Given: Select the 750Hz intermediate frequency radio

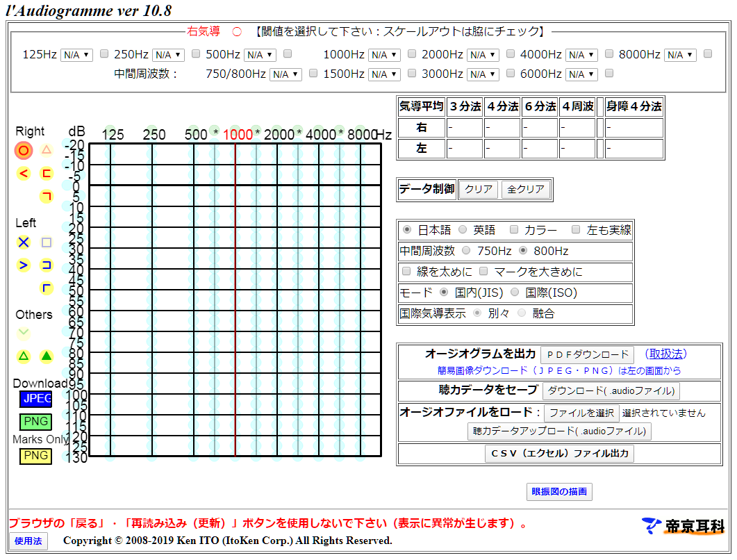Looking at the screenshot, I should point(466,251).
